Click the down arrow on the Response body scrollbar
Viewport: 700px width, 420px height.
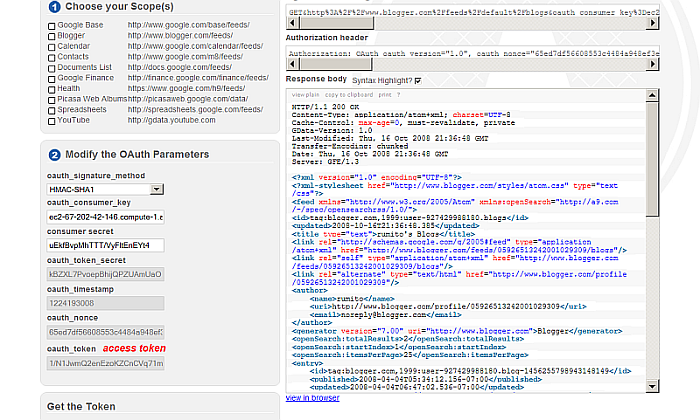[652, 387]
